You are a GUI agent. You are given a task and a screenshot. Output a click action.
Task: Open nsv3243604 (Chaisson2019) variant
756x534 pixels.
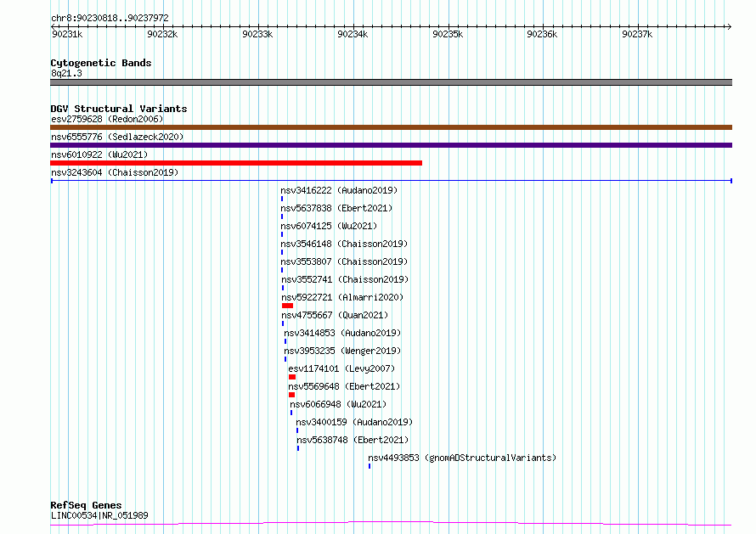[115, 172]
